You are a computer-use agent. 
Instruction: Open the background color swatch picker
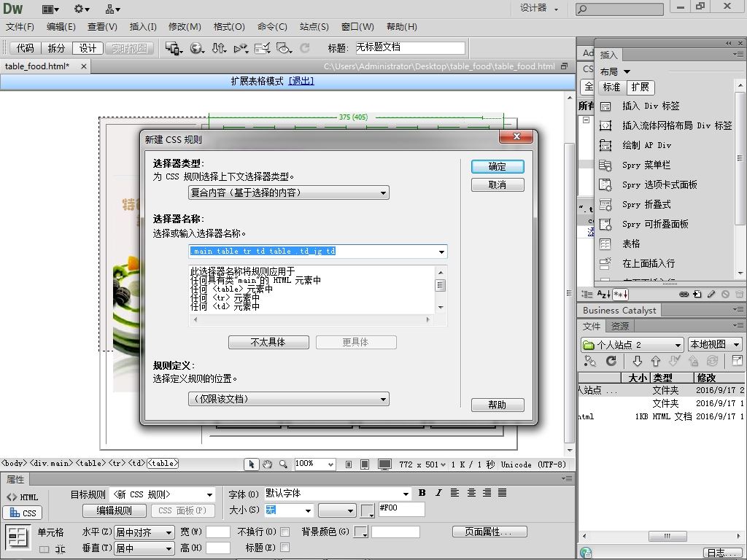coord(361,532)
